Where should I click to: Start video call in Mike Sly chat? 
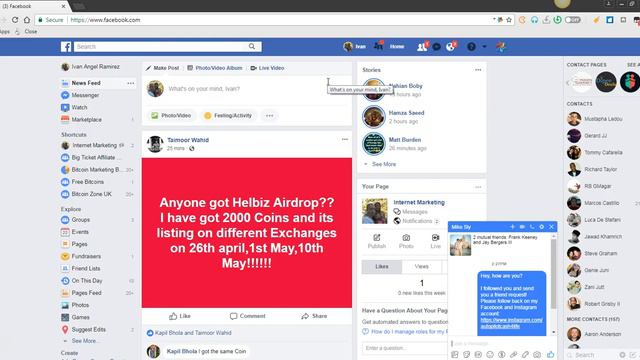click(522, 227)
